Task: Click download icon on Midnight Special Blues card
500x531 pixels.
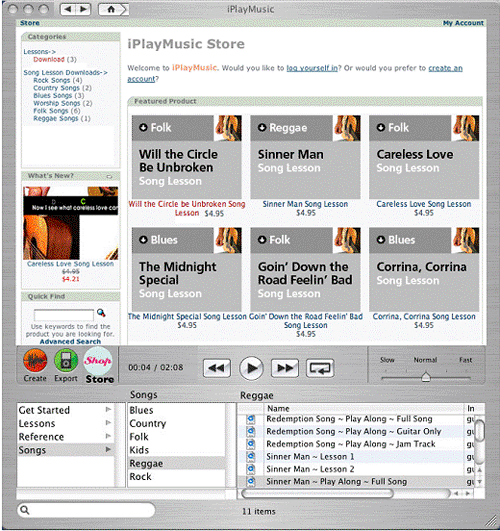Action: click(143, 239)
